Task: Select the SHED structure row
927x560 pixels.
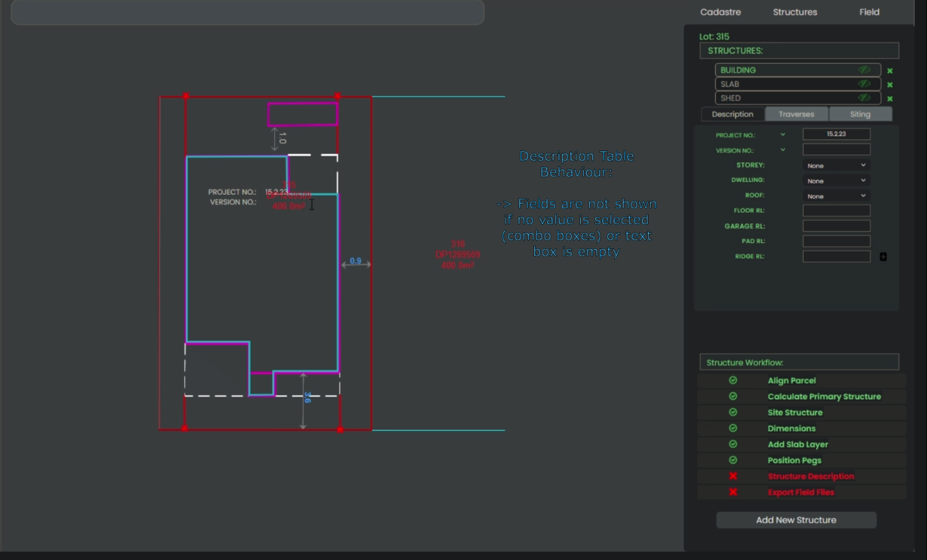Action: (x=798, y=98)
